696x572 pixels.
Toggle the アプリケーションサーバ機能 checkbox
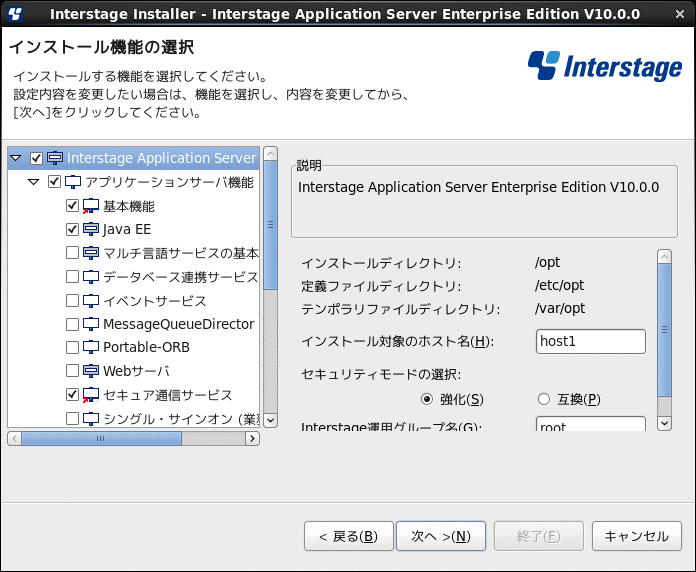pos(54,181)
